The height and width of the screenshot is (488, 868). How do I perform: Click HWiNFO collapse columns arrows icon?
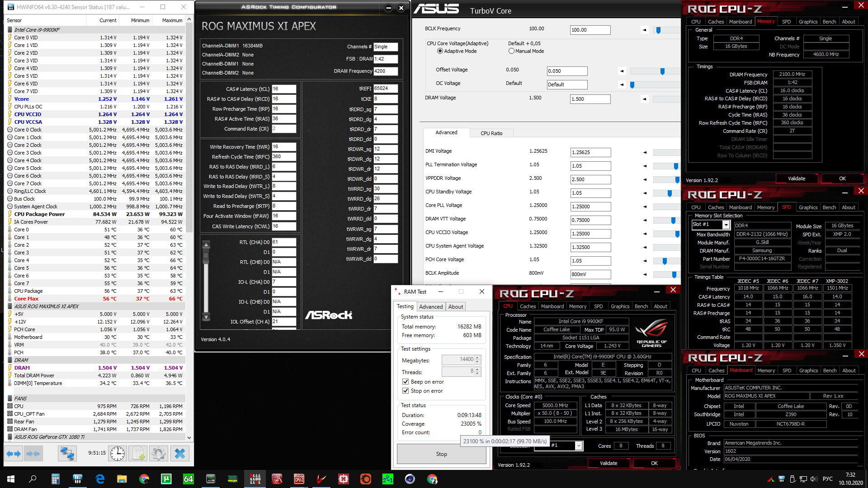tap(33, 454)
